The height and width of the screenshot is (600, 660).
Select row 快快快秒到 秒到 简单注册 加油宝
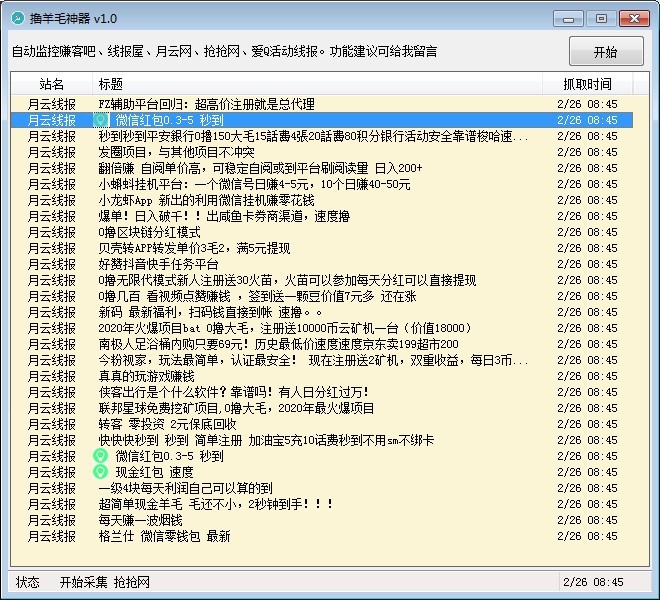(x=322, y=440)
